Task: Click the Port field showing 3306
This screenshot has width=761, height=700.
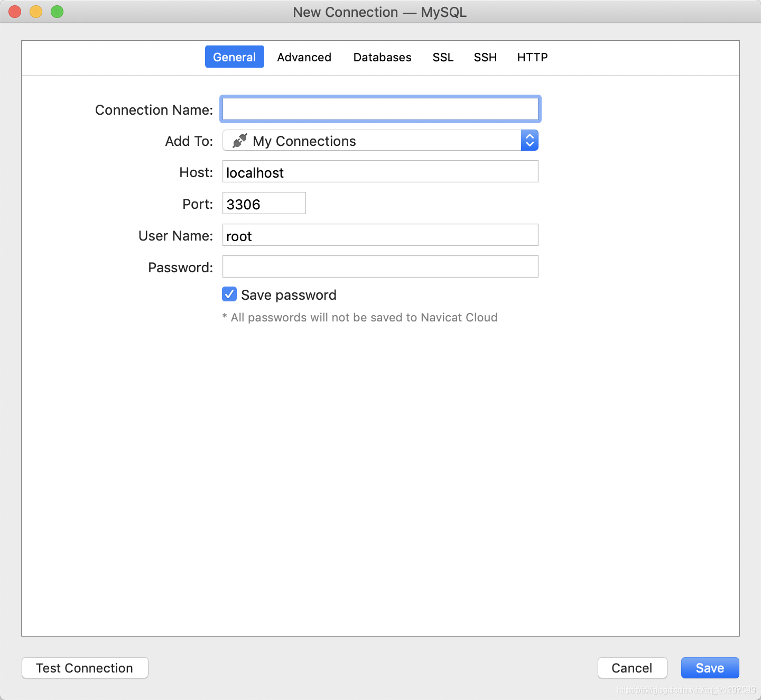Action: pos(264,204)
